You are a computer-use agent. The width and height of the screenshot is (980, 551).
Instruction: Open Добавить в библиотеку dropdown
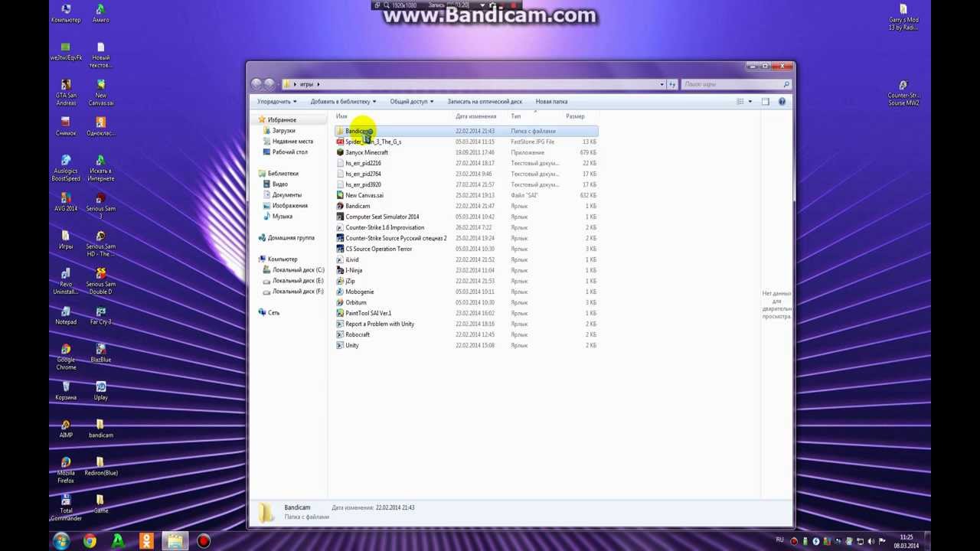[x=343, y=101]
